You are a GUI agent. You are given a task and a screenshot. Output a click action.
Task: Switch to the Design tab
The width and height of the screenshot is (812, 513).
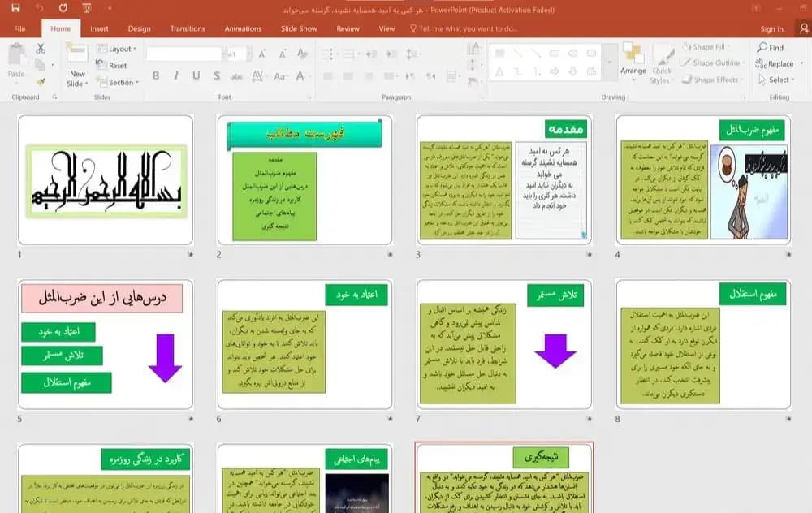tap(140, 29)
